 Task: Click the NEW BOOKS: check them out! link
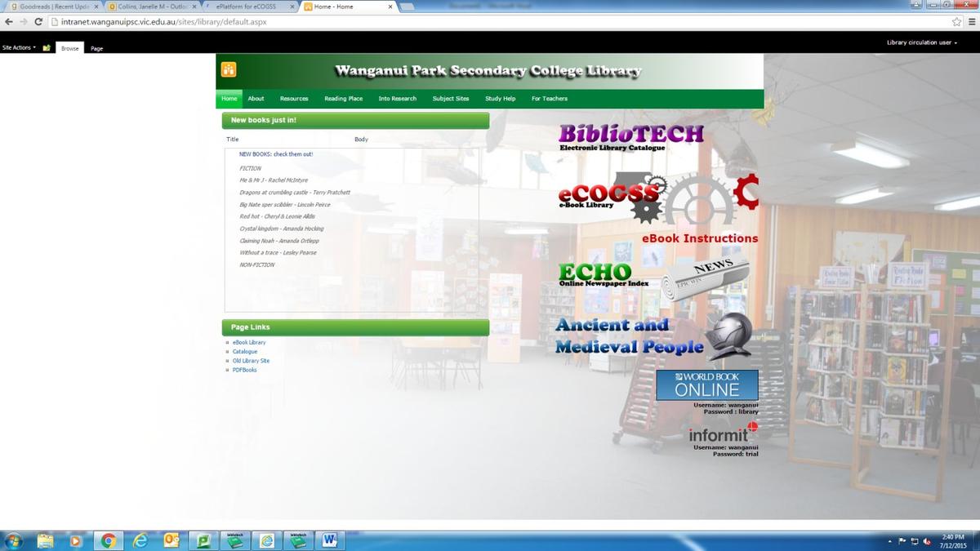click(x=276, y=154)
